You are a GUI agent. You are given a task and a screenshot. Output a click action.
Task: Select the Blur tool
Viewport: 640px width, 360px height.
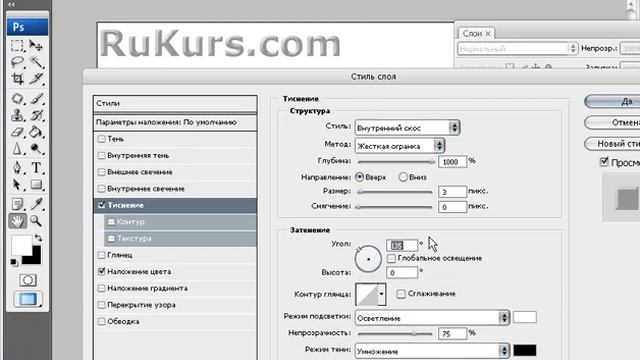[x=17, y=149]
